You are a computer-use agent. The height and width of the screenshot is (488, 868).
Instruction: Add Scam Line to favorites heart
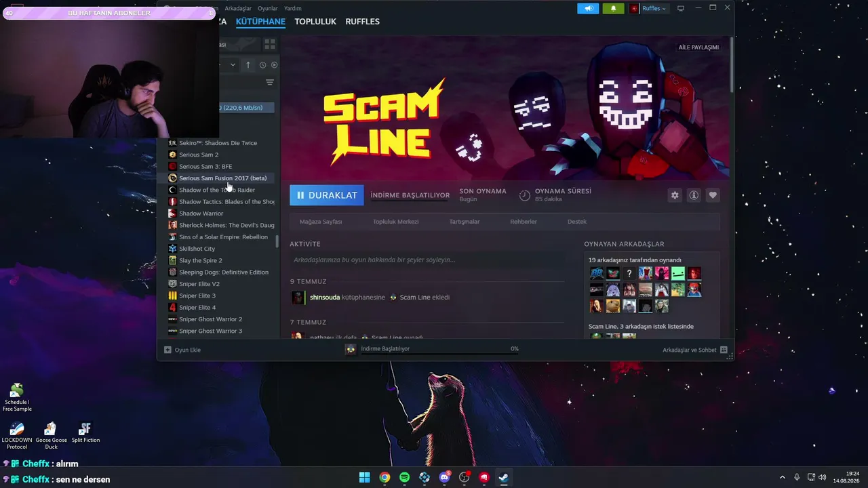tap(713, 195)
